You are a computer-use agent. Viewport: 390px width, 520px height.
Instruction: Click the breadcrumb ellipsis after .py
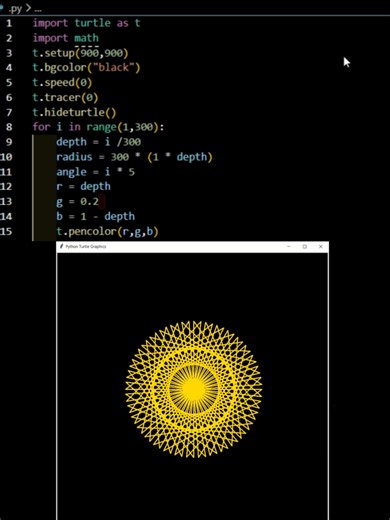click(38, 9)
